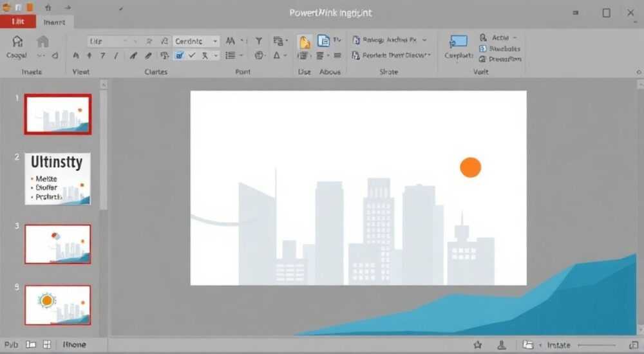
Task: Open the Ralogy Anchn dropdown arrow
Action: click(424, 41)
